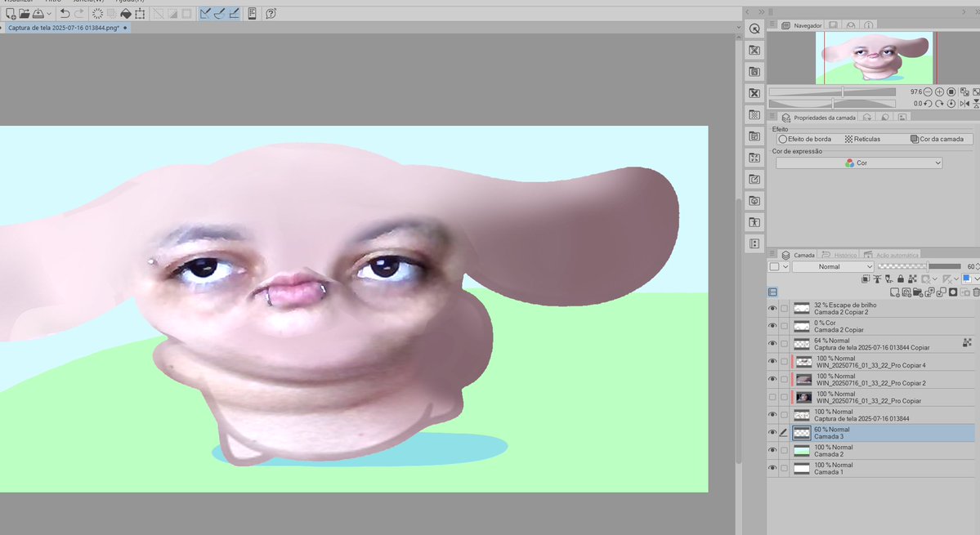Open a file via the folder icon
980x535 pixels.
point(25,13)
